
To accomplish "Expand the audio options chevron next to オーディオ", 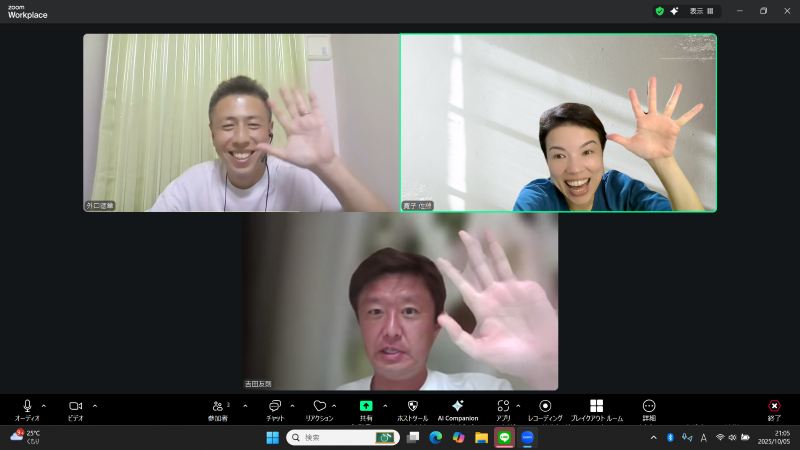I will (x=44, y=406).
